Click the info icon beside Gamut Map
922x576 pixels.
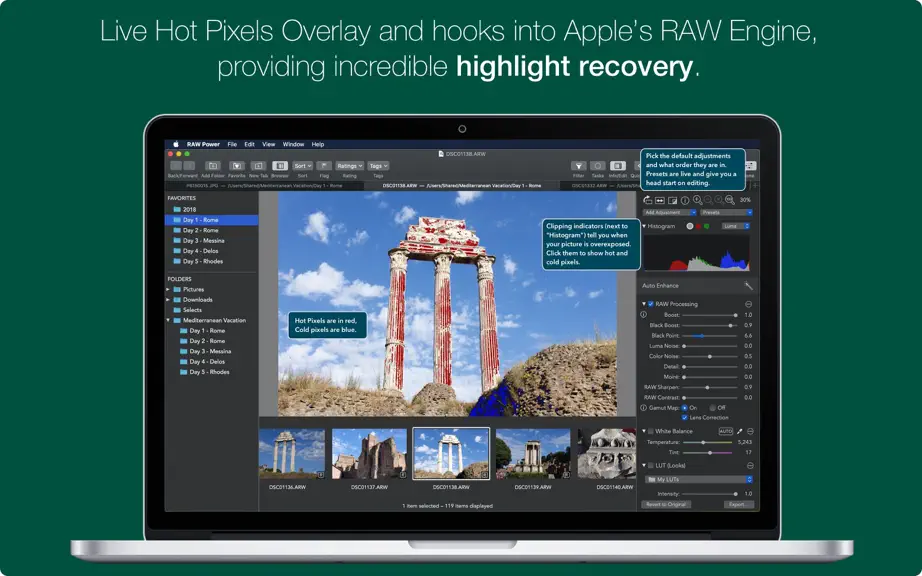click(643, 408)
